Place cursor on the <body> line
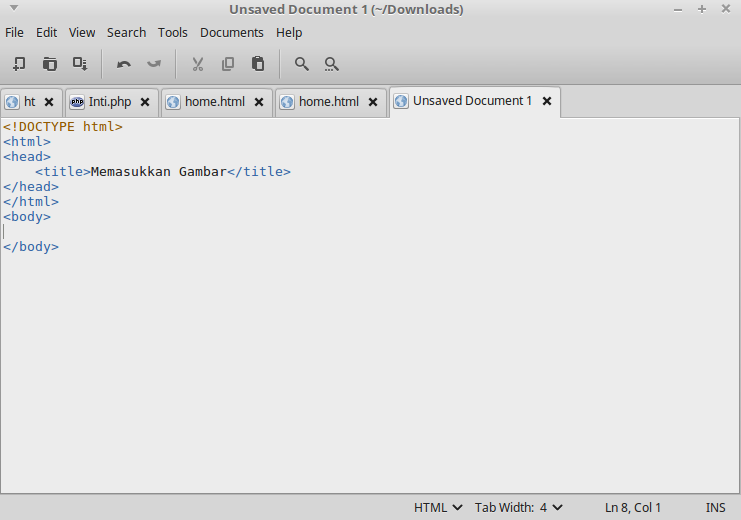Viewport: 741px width, 520px height. [x=27, y=217]
